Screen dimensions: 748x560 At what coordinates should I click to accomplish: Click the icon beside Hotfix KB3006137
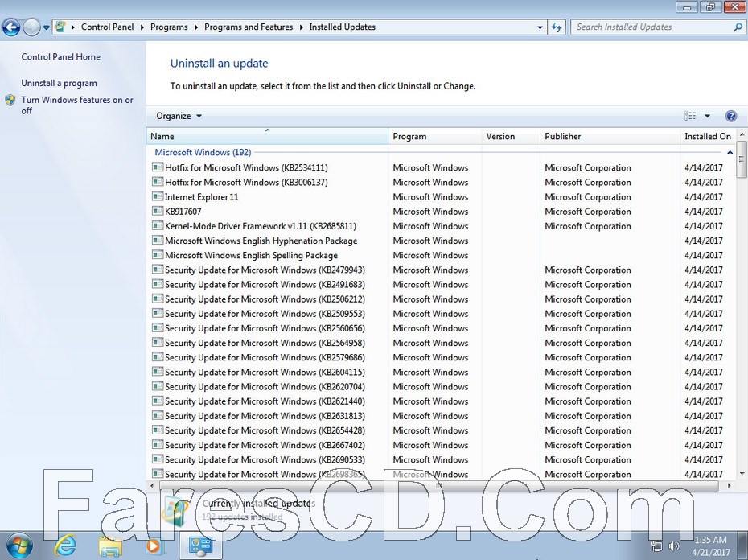pos(158,182)
